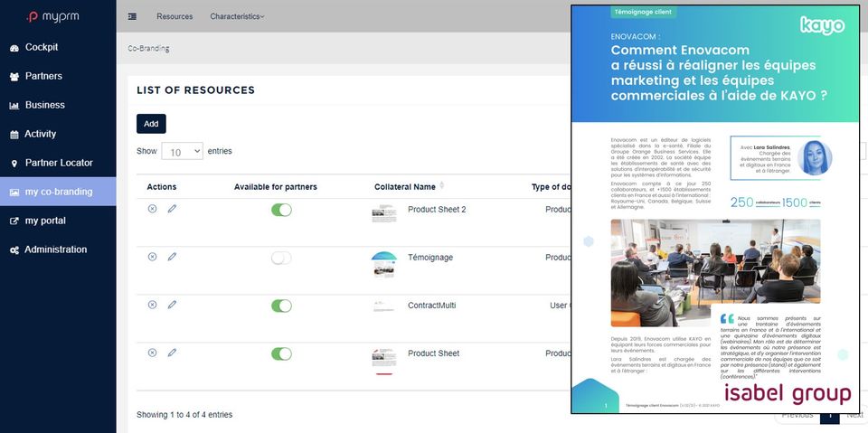
Task: Open Administration section
Action: coord(58,249)
